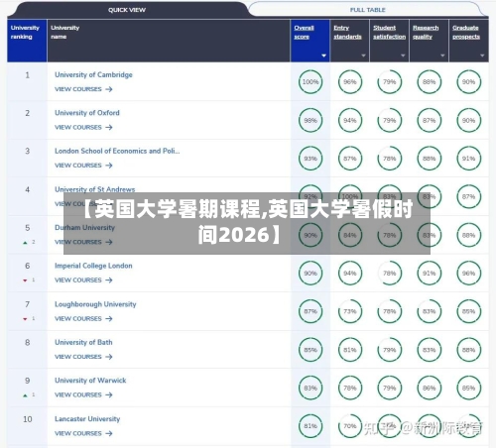Click Imperial's 91% research quality circle
This screenshot has width=496, height=448.
click(429, 274)
